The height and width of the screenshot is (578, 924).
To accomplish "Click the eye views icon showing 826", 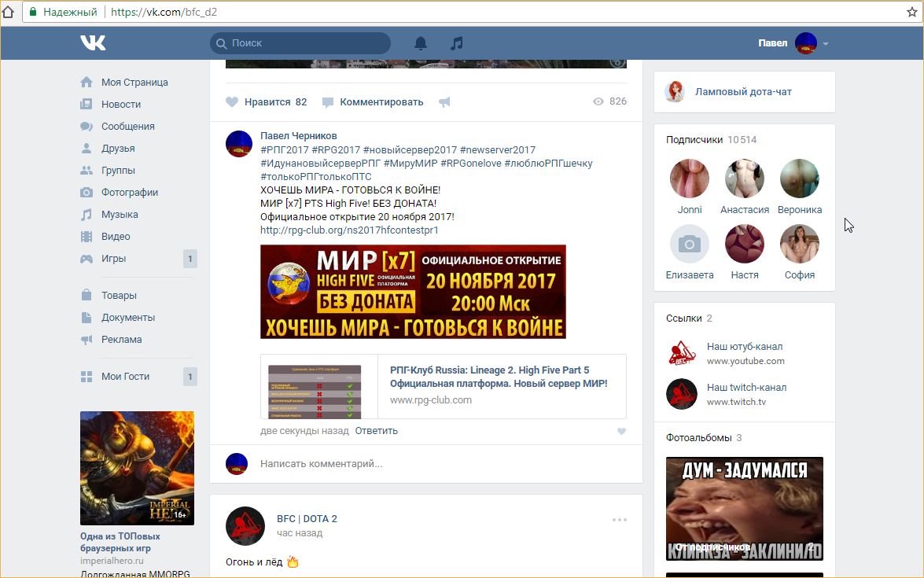I will point(598,101).
